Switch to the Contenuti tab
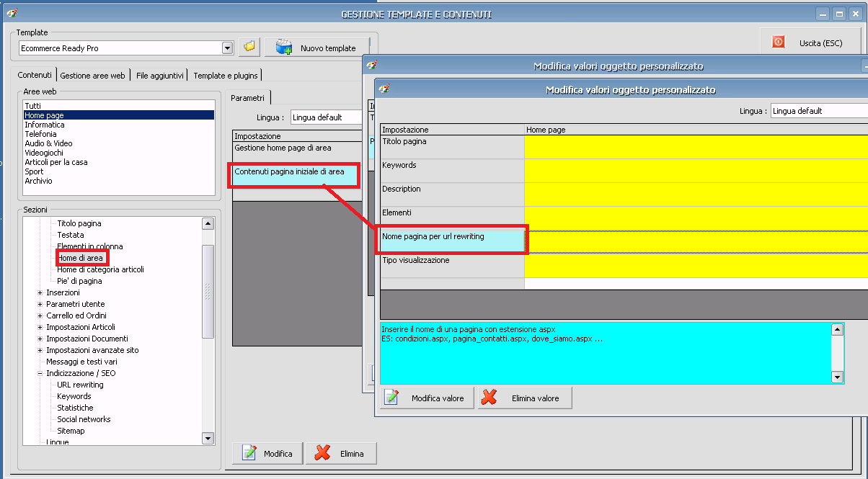Viewport: 868px width, 479px height. (35, 74)
